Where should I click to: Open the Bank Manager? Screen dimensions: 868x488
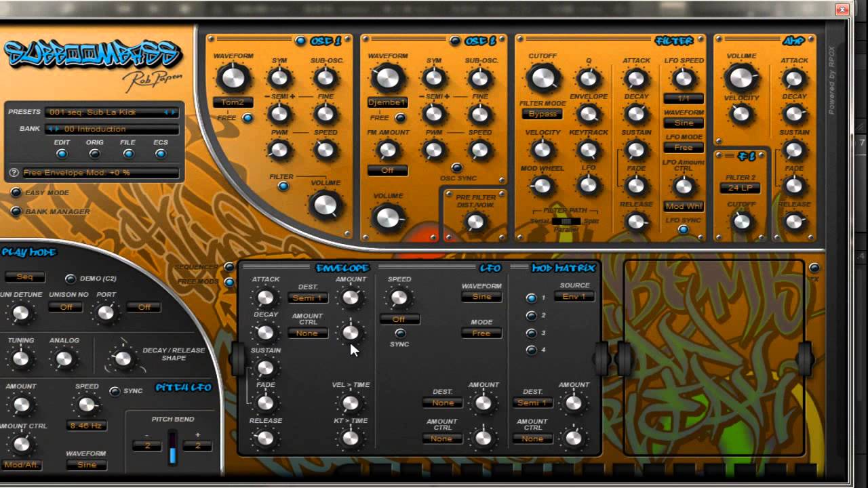pyautogui.click(x=16, y=211)
